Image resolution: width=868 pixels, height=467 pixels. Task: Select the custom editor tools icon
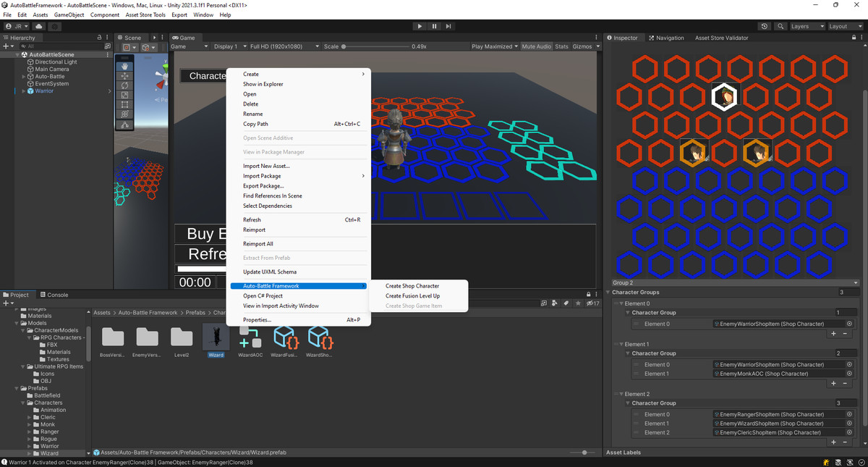[125, 125]
